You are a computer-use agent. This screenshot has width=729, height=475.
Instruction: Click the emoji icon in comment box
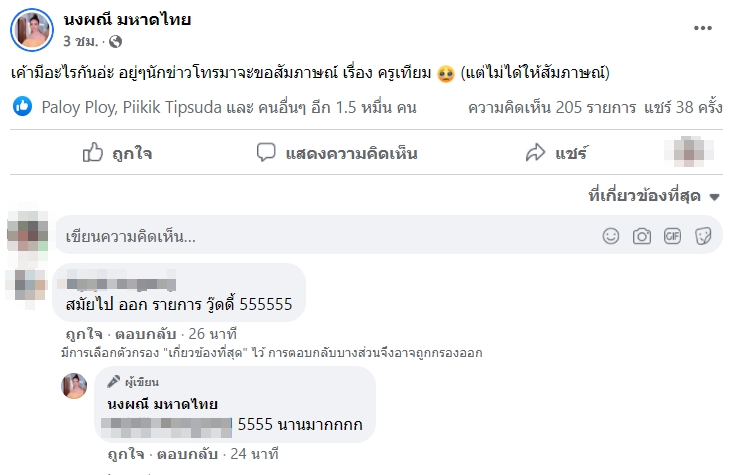[611, 236]
